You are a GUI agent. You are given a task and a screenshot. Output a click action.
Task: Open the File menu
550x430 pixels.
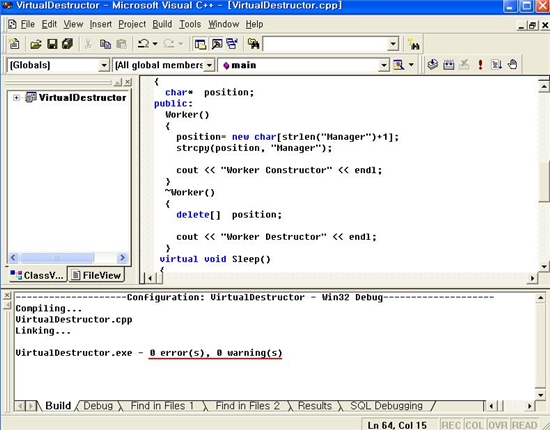click(27, 24)
